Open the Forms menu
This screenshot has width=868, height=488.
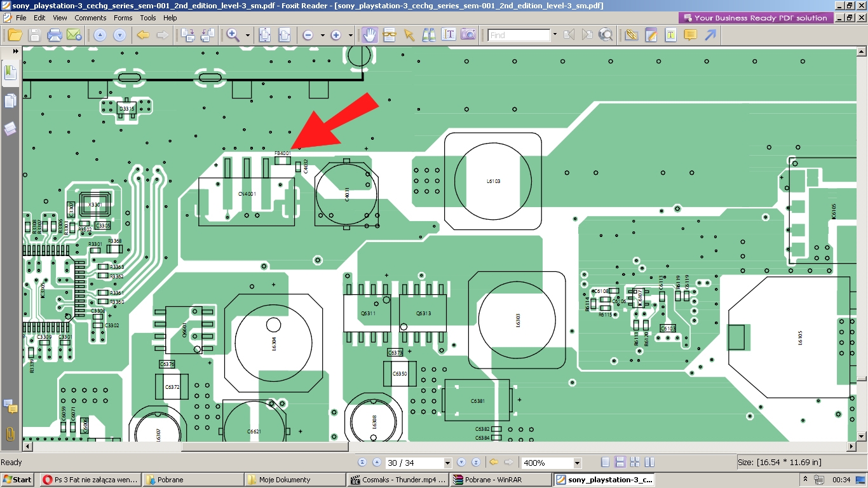click(x=123, y=18)
